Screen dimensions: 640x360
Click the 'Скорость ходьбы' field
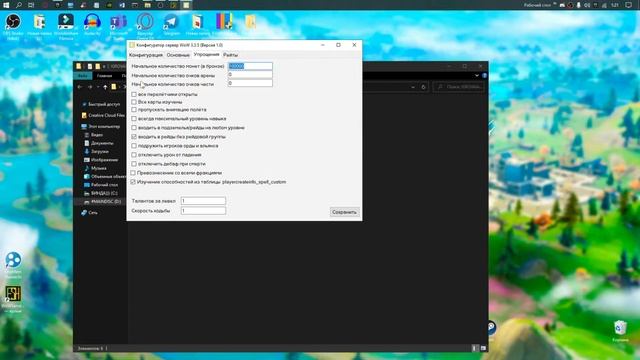click(x=203, y=211)
